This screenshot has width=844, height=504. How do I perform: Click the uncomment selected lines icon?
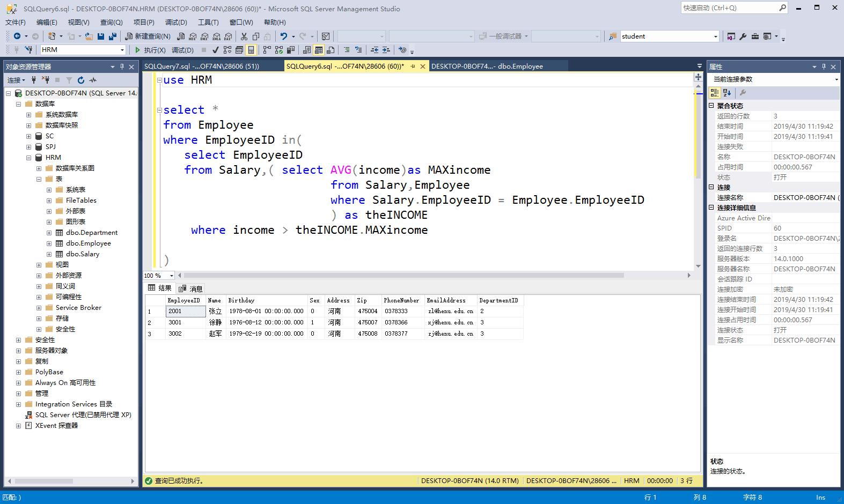coord(358,50)
